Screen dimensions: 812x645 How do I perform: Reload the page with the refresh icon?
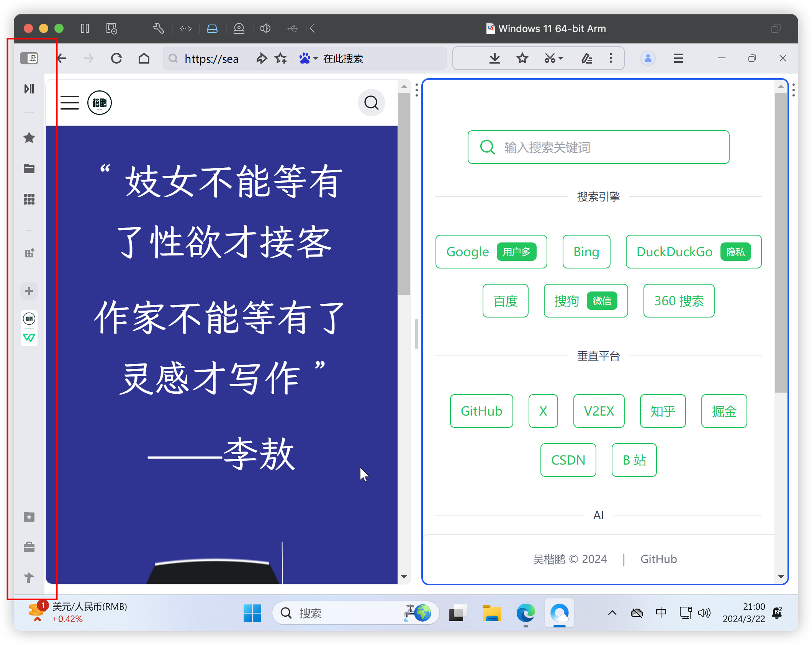tap(116, 58)
